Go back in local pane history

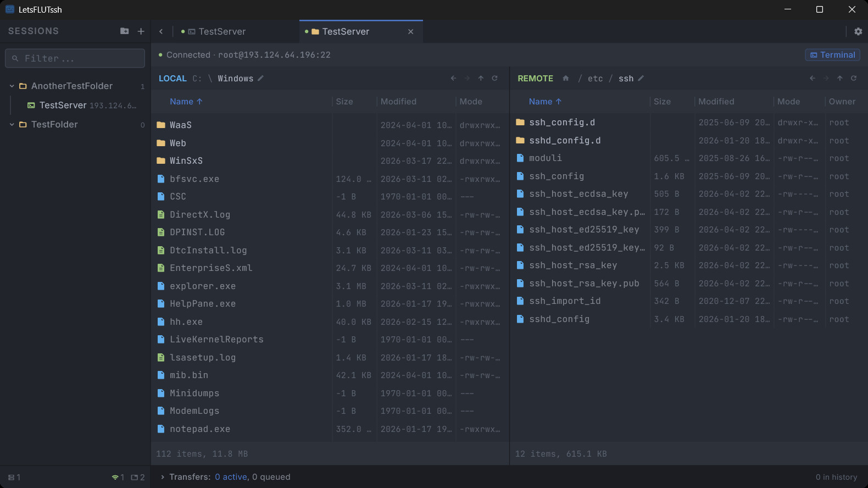[x=453, y=79]
